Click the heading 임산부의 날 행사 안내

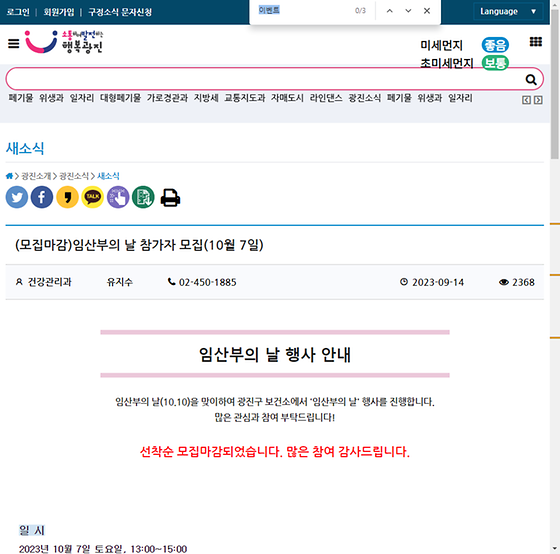coord(275,354)
